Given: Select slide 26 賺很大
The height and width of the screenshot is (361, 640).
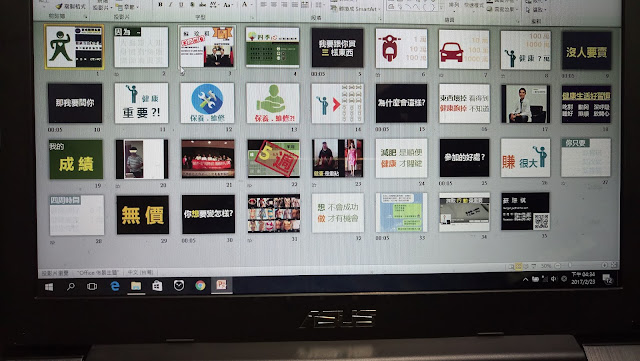Looking at the screenshot, I should [x=525, y=158].
